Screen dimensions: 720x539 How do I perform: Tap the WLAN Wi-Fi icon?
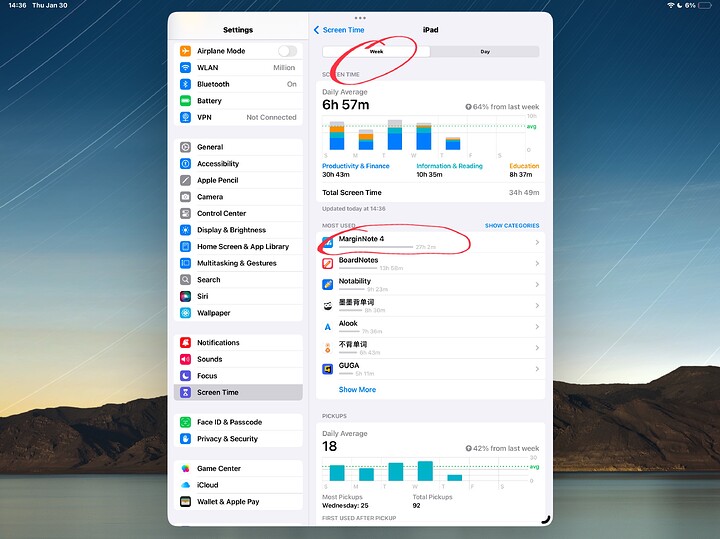click(x=185, y=67)
